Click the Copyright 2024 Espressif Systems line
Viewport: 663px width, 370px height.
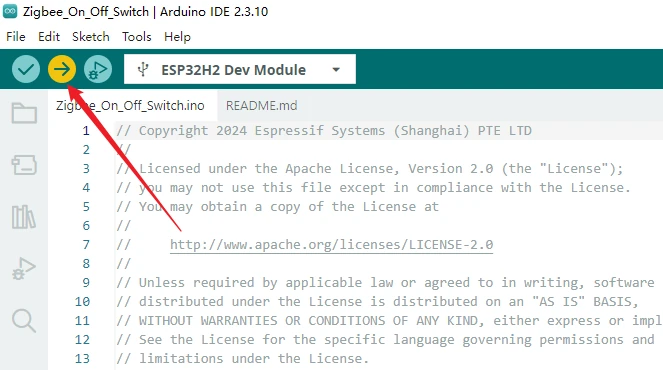(324, 131)
